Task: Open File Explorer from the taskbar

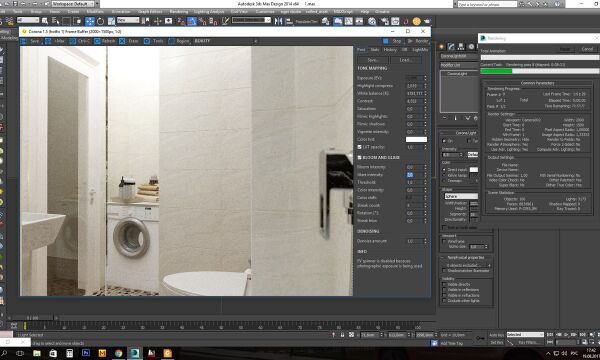Action: (x=37, y=353)
